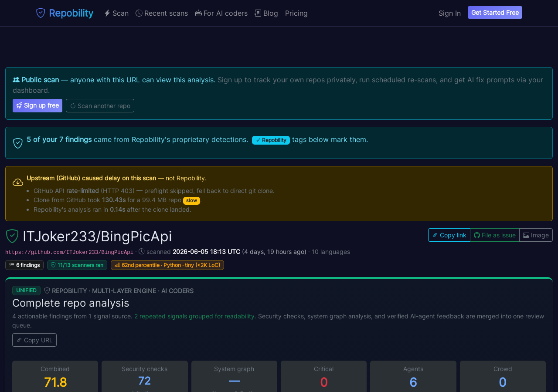Click the Get Started Free button
558x392 pixels.
pos(495,13)
